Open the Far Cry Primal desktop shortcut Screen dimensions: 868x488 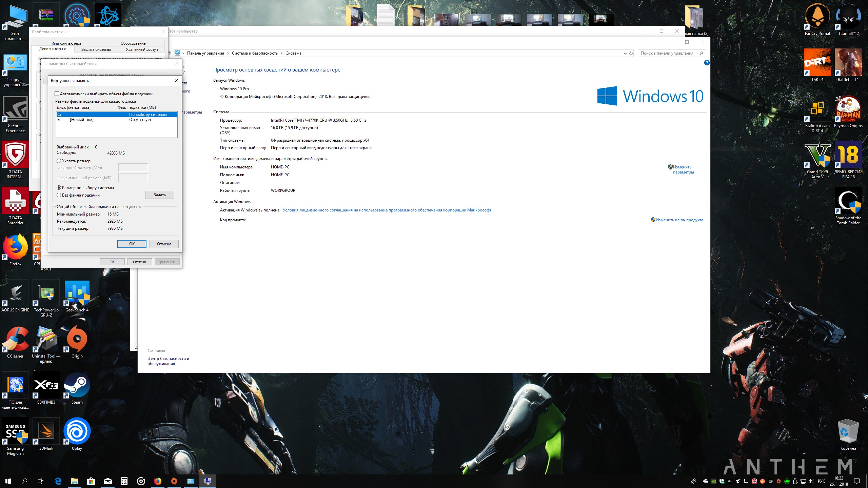click(x=817, y=19)
